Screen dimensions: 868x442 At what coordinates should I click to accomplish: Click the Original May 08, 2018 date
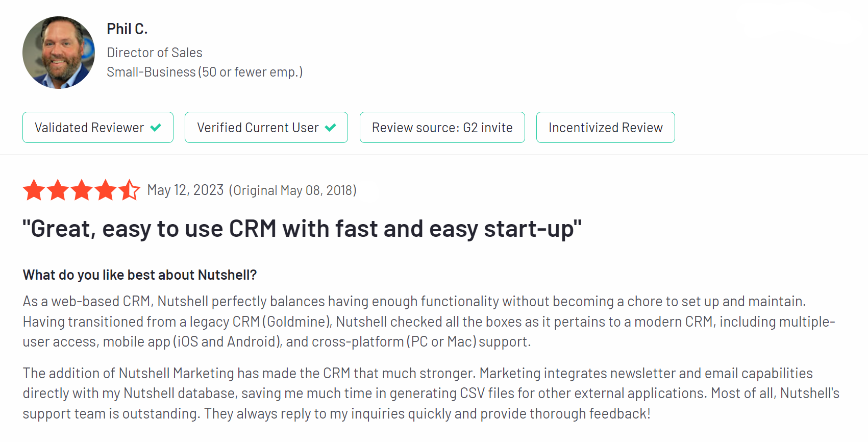292,190
